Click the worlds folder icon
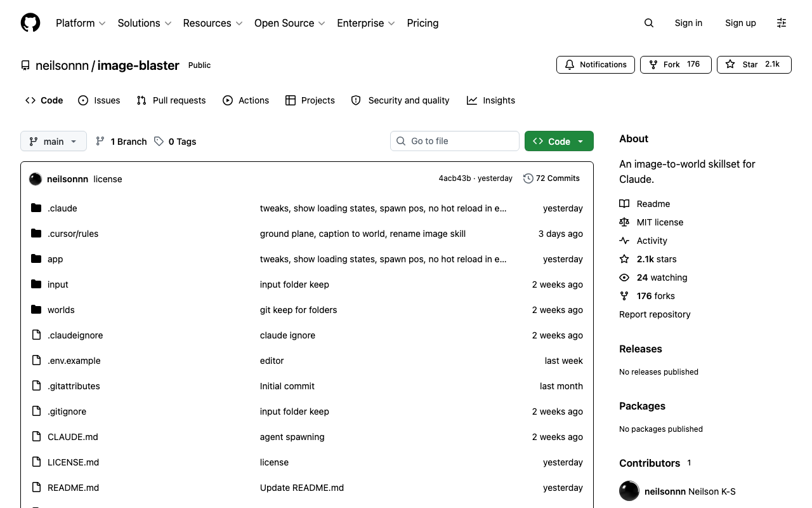Viewport: 812px width, 508px height. (x=36, y=310)
